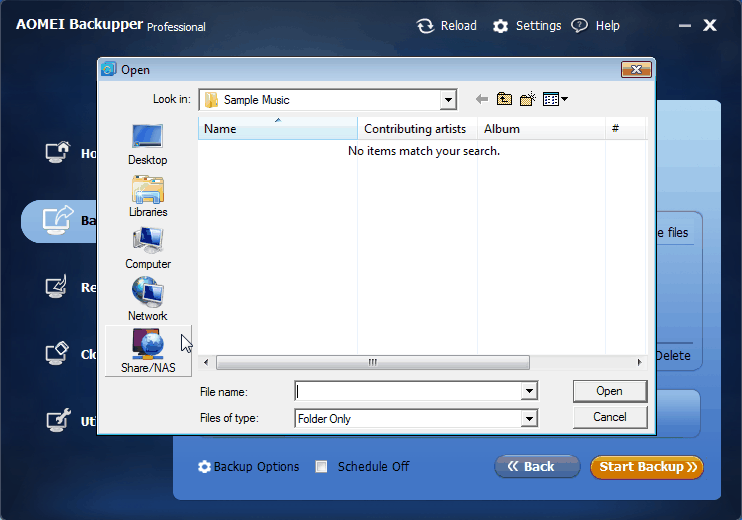This screenshot has width=742, height=520.
Task: Select Computer in the places bar
Action: pyautogui.click(x=148, y=248)
